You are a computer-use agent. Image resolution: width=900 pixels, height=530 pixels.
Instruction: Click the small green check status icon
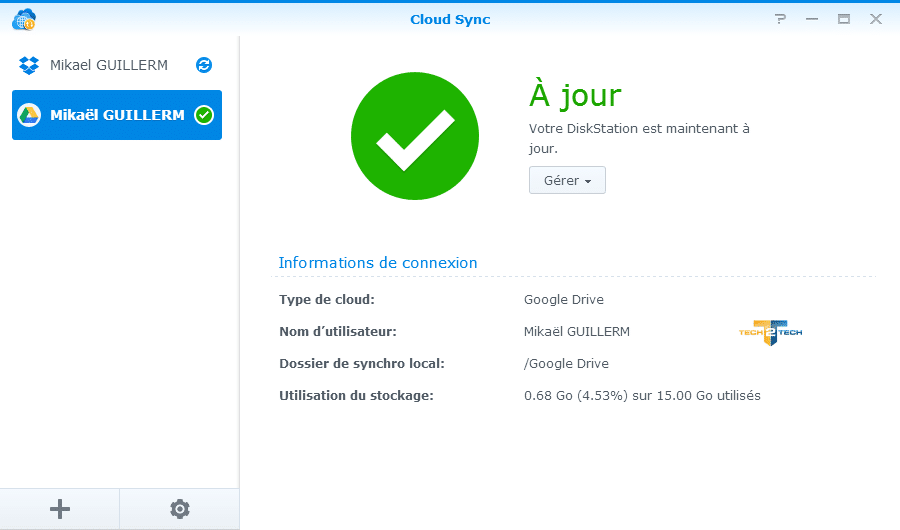click(x=204, y=115)
